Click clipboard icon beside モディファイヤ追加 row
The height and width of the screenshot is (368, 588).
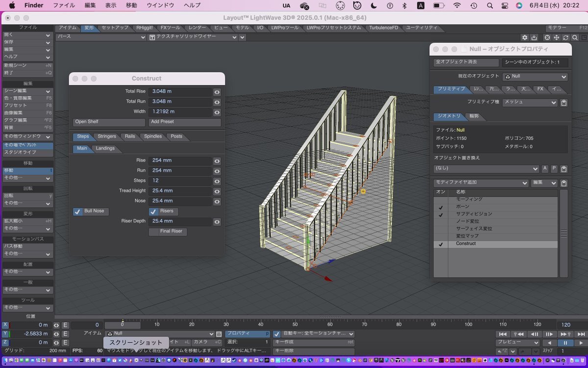[563, 183]
